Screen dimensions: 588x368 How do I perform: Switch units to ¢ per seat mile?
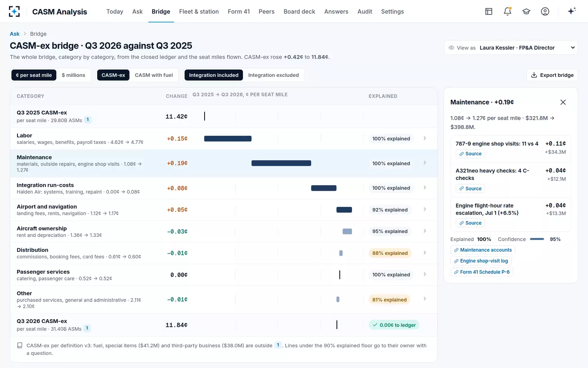pos(34,75)
